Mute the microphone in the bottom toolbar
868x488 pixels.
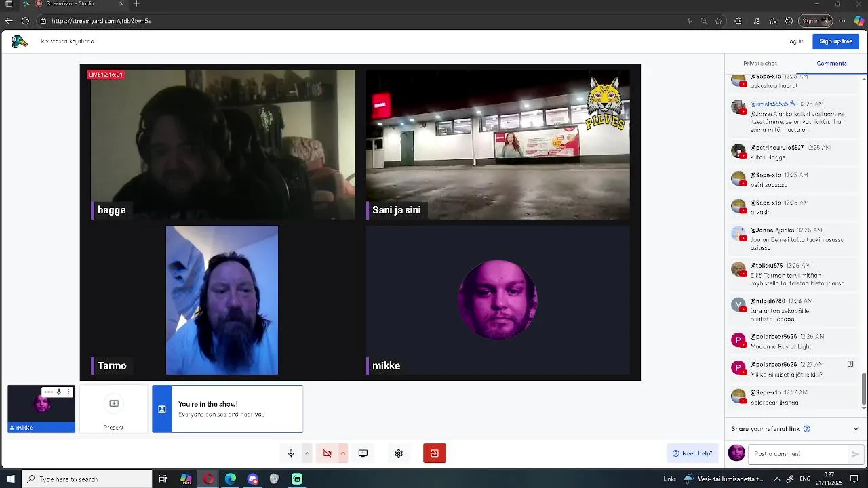point(291,453)
